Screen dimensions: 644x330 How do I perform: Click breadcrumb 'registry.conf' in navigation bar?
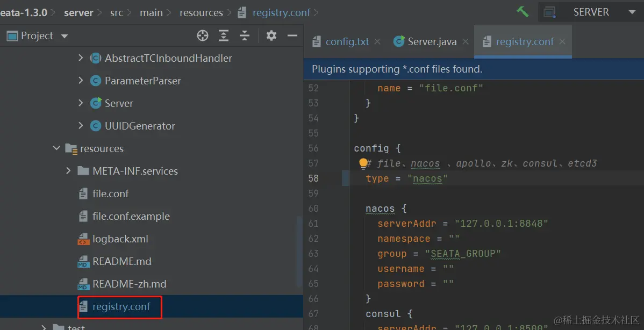281,13
